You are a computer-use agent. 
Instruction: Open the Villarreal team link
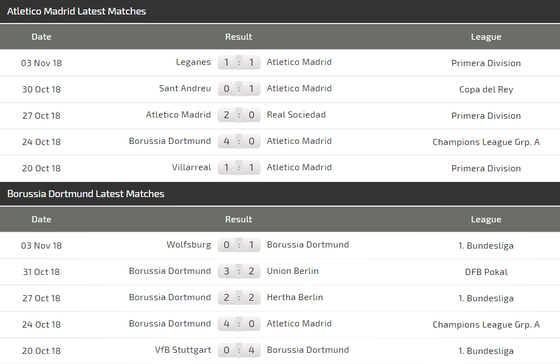point(191,167)
